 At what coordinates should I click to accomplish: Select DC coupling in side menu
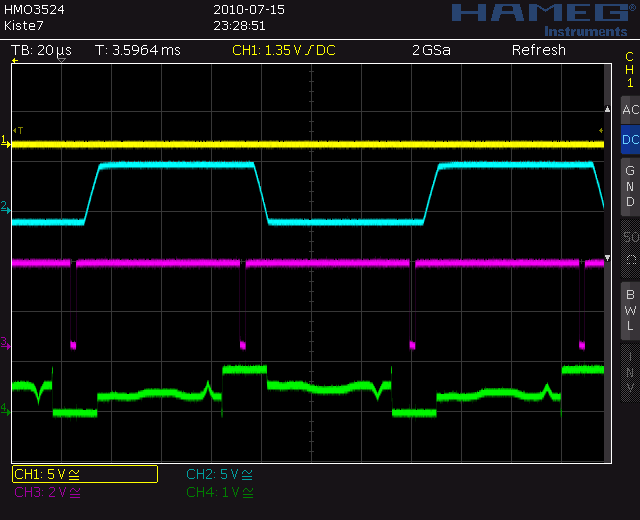tap(630, 140)
